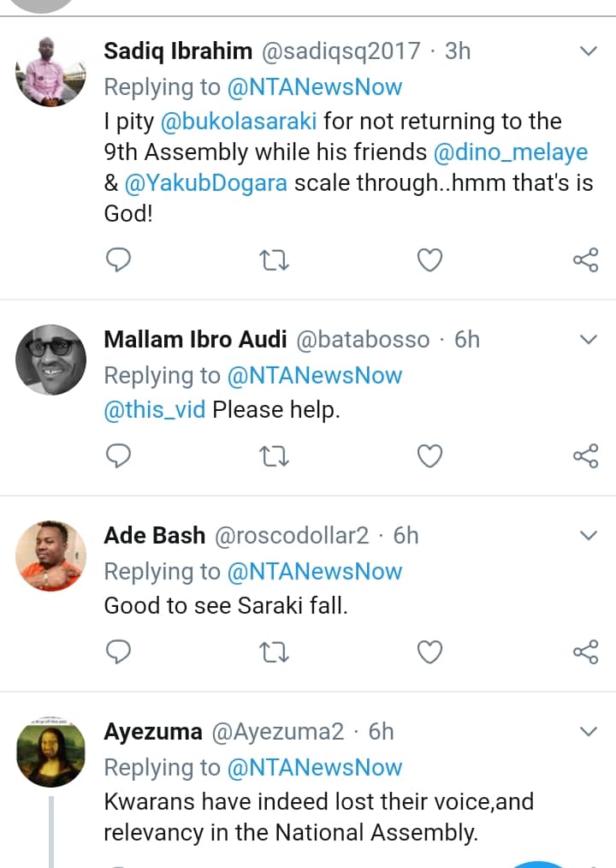Share Ade Bash's tweet

coord(585,652)
